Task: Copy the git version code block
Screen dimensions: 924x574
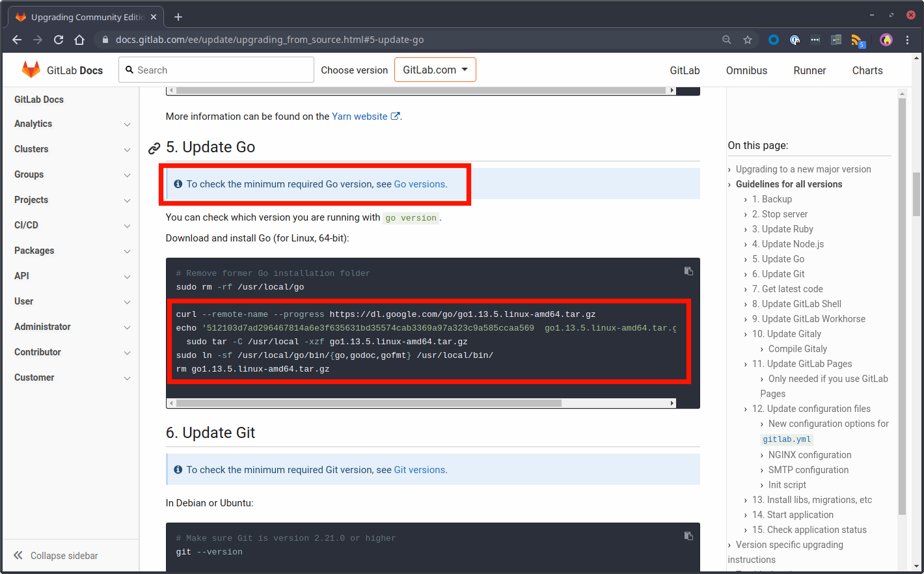Action: point(688,536)
